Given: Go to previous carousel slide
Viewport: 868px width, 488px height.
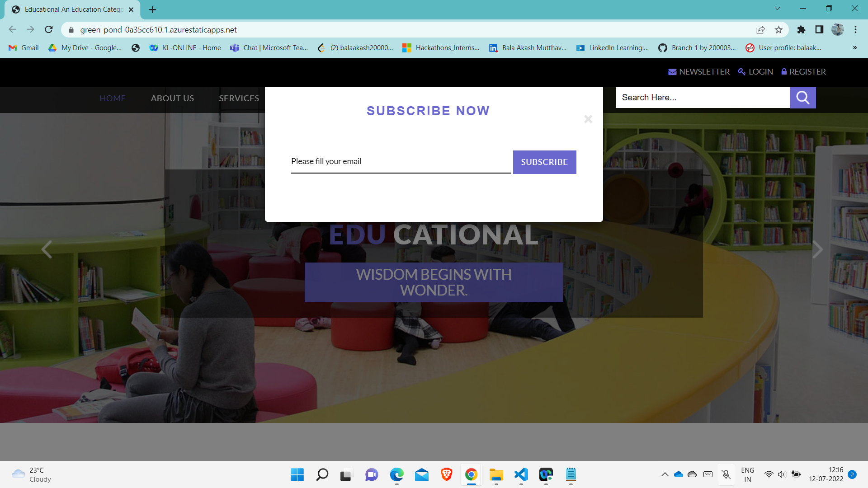Looking at the screenshot, I should pyautogui.click(x=47, y=249).
